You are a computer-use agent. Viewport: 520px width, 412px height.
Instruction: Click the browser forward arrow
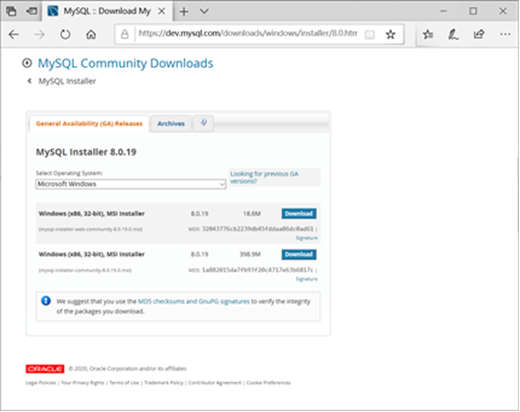coord(39,34)
